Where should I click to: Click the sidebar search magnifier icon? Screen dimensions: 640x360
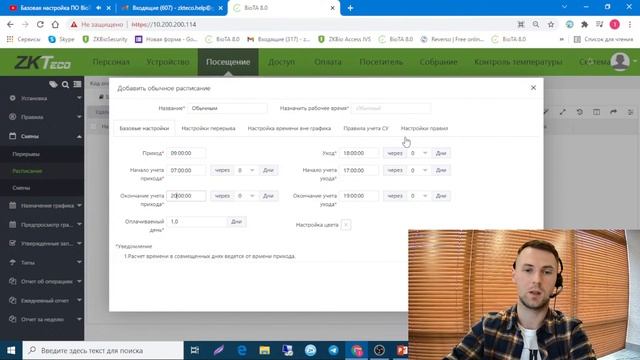tap(65, 84)
